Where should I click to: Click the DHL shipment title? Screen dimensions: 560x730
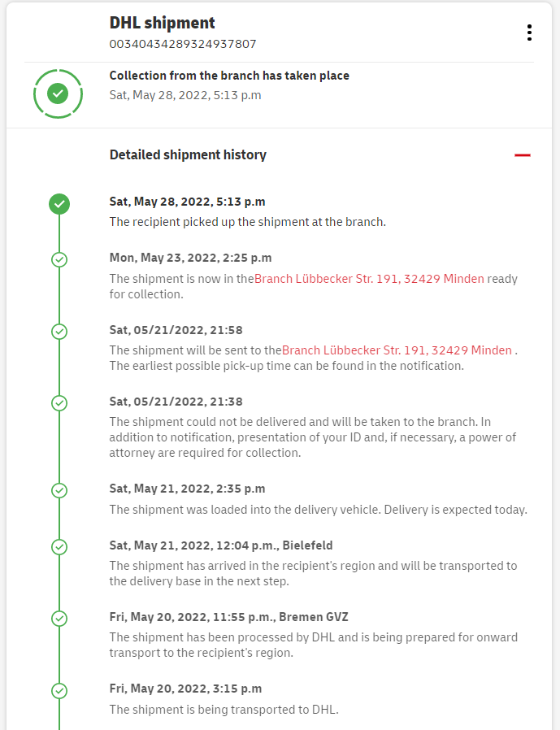pos(163,23)
